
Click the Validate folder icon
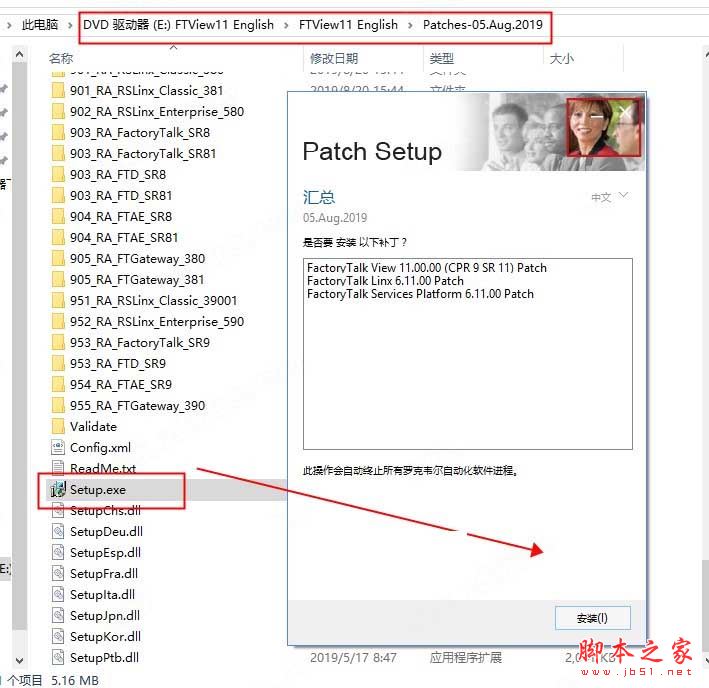(58, 426)
